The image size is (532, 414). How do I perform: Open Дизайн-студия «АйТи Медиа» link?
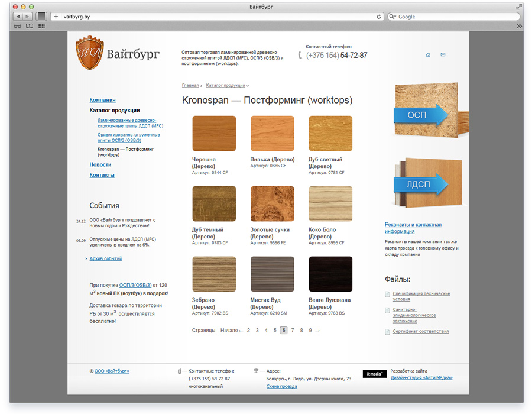point(421,378)
